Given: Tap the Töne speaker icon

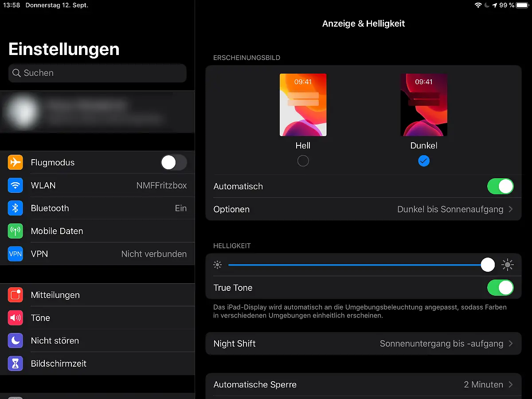Looking at the screenshot, I should (x=16, y=318).
